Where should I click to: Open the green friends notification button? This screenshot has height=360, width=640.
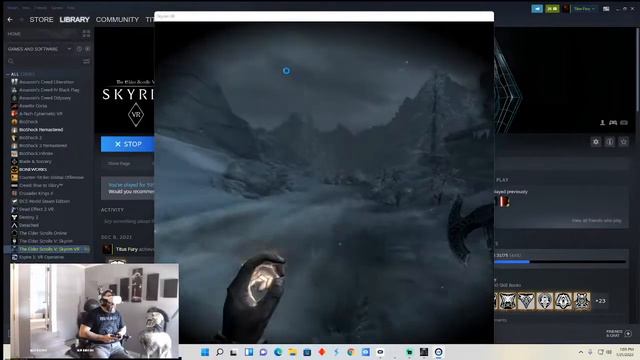tap(552, 9)
